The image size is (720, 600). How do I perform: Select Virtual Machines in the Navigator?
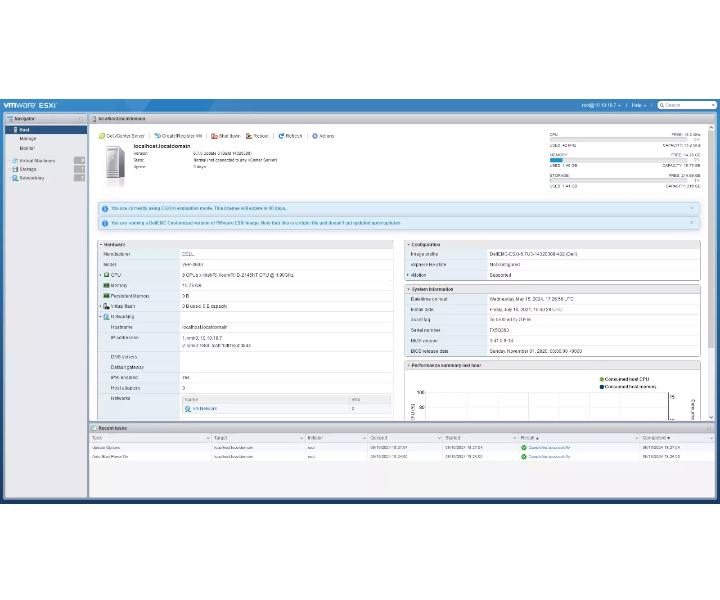tap(37, 160)
